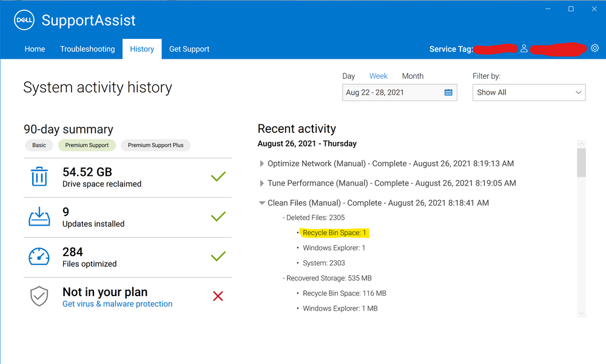Click the Windows Explorer: 1 line
Screen dimensions: 606x364
334,248
